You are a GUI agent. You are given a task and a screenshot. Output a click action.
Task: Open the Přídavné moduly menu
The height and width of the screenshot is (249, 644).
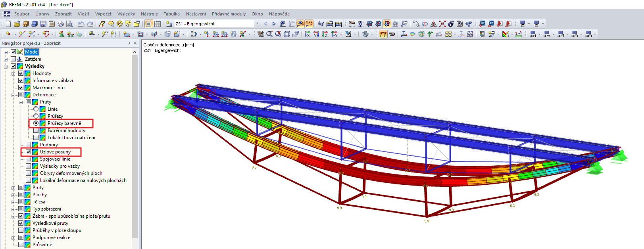pyautogui.click(x=229, y=14)
